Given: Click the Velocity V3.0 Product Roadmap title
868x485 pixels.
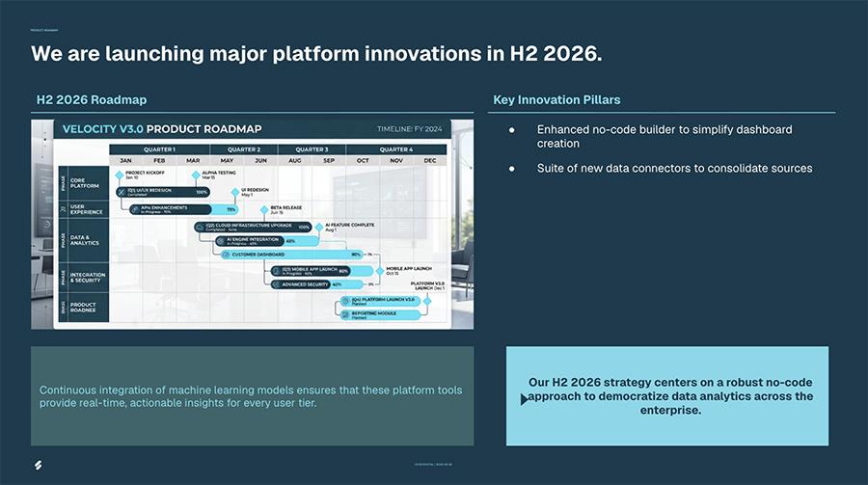Looking at the screenshot, I should point(162,129).
